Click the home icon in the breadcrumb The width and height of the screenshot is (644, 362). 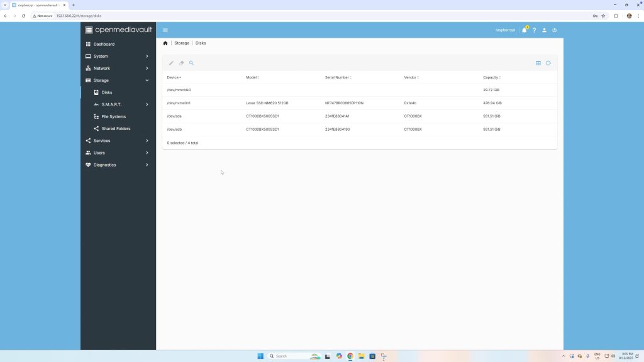point(165,43)
